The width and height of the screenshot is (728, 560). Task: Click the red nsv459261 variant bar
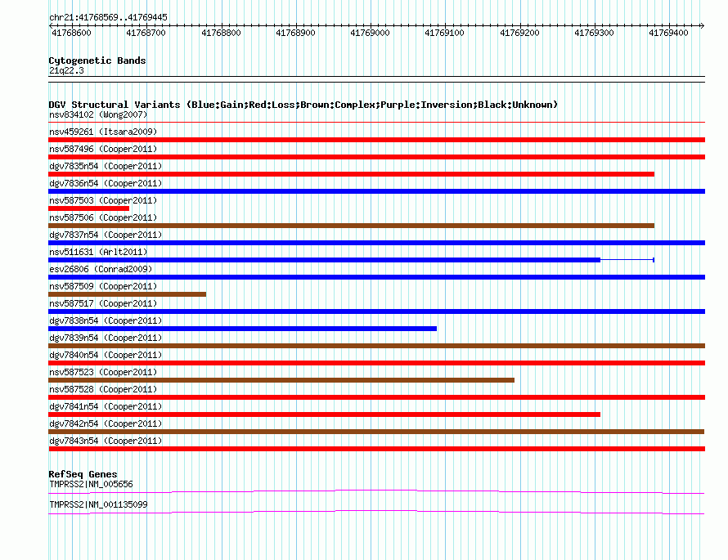pyautogui.click(x=376, y=140)
